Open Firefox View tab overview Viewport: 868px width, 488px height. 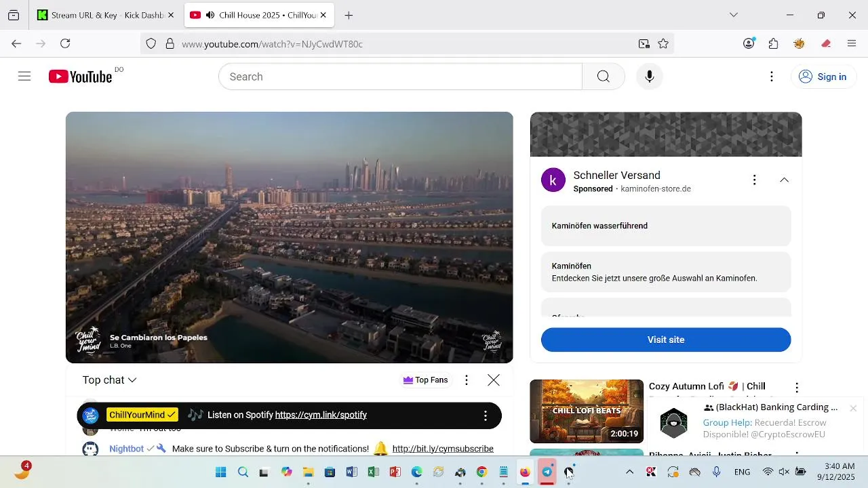14,15
